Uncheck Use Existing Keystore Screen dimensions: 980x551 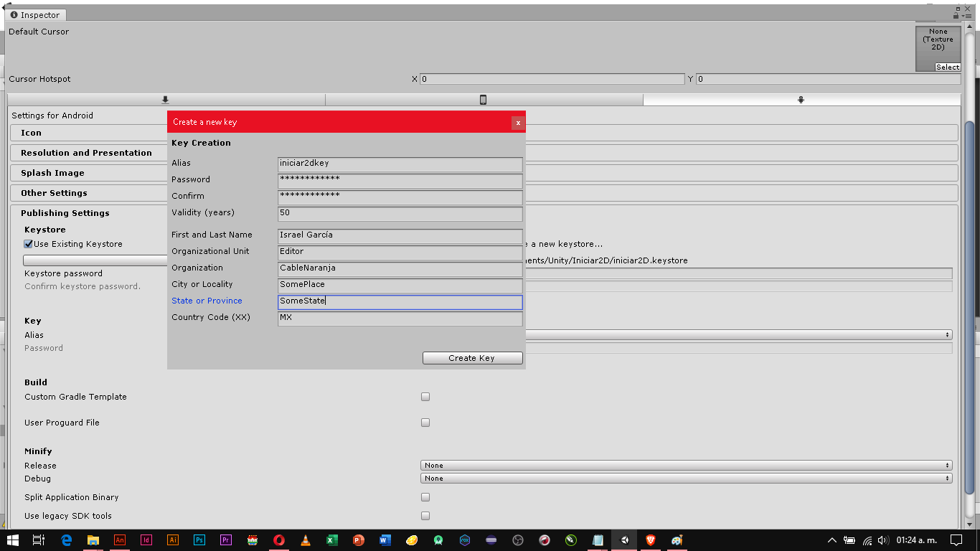pyautogui.click(x=27, y=244)
